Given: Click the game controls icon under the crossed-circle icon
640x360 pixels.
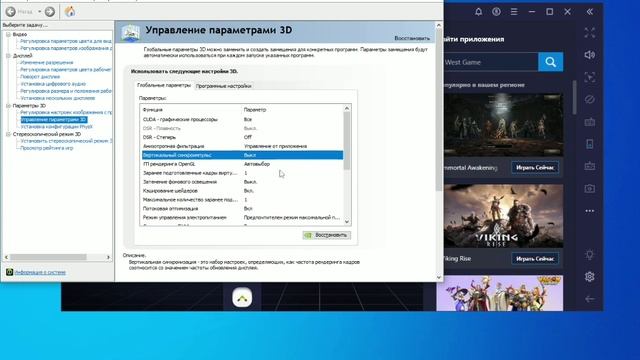Looking at the screenshot, I should (590, 122).
